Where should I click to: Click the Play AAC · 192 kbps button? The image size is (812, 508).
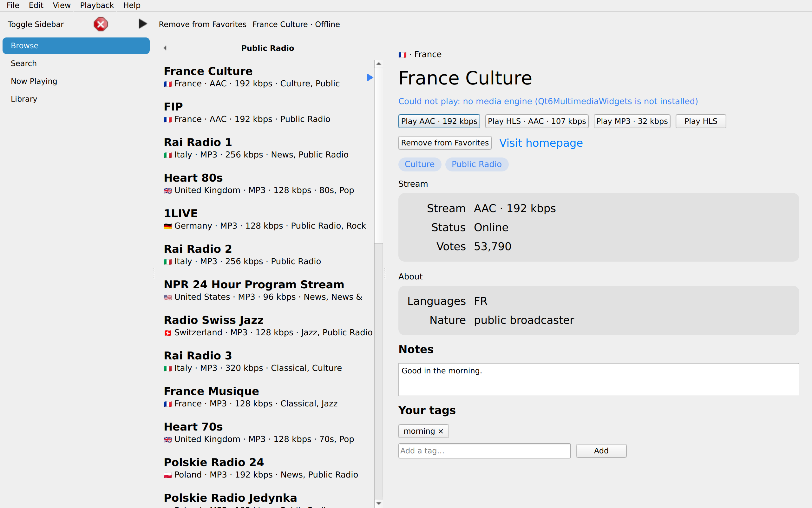(439, 121)
